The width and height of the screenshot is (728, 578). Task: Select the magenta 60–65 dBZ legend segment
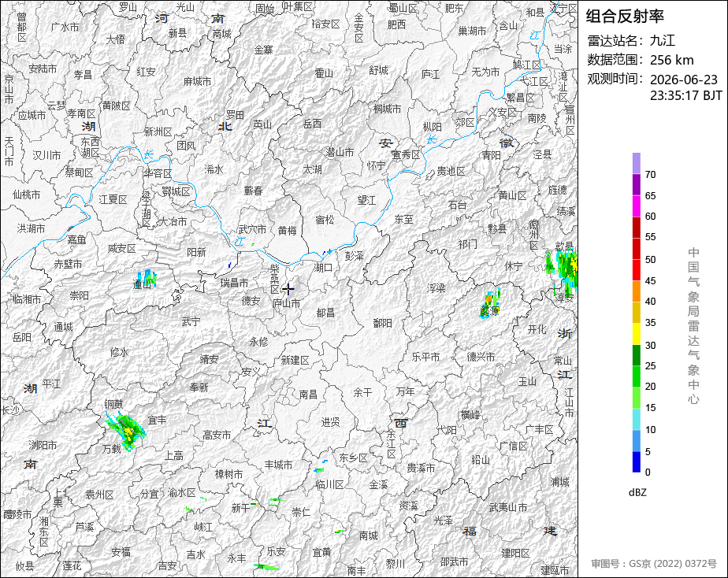636,206
